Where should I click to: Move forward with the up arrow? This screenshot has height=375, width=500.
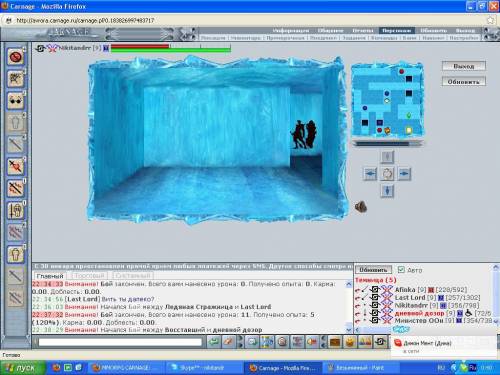pyautogui.click(x=387, y=157)
